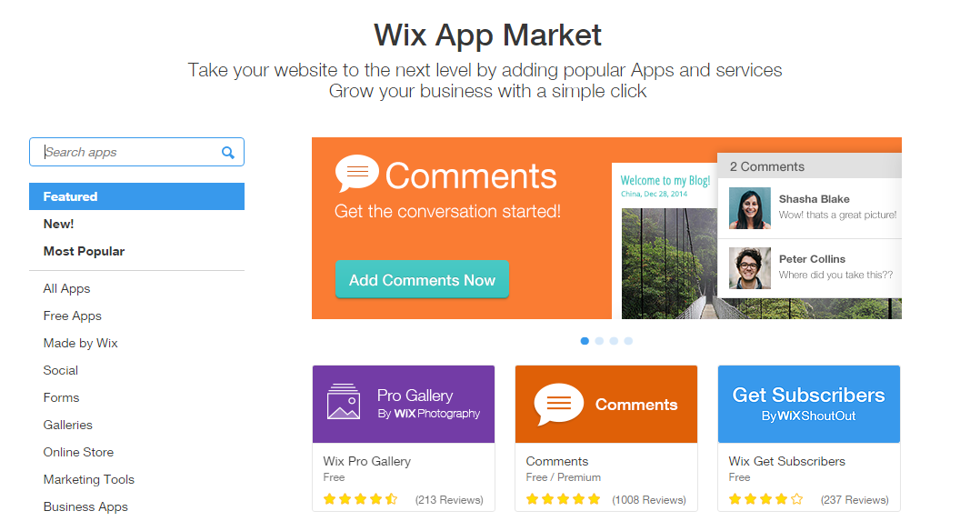Click Shasha Blake's avatar photo
This screenshot has height=531, width=980.
(x=749, y=208)
